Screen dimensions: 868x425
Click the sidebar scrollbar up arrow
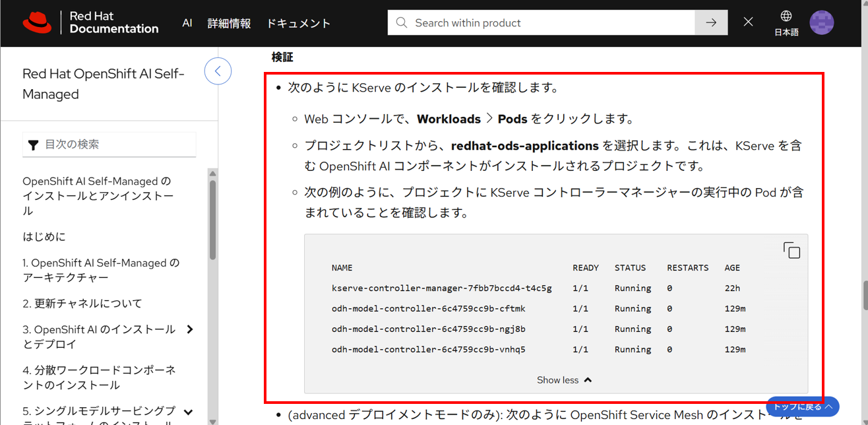pos(212,174)
